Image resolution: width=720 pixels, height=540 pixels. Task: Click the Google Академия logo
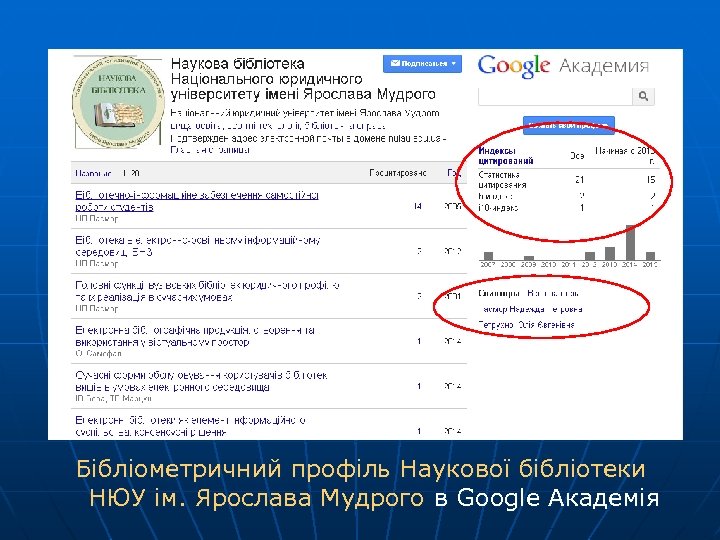click(x=563, y=67)
